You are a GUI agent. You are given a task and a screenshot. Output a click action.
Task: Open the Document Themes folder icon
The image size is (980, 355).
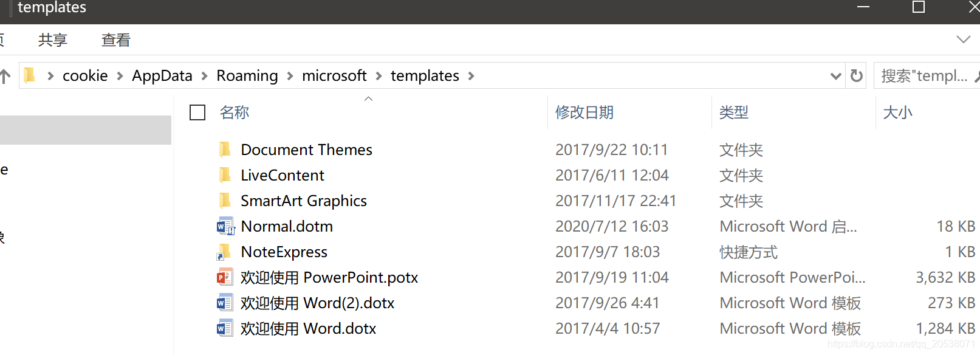(225, 150)
